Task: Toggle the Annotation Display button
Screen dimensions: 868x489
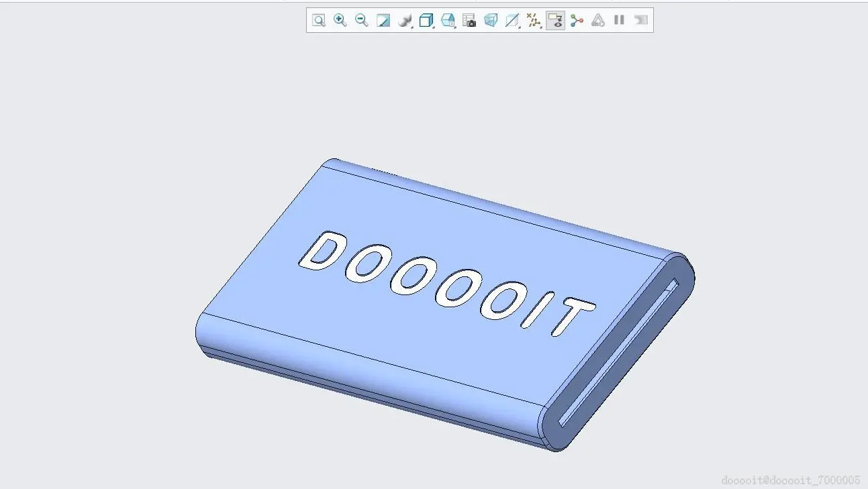Action: pyautogui.click(x=555, y=20)
